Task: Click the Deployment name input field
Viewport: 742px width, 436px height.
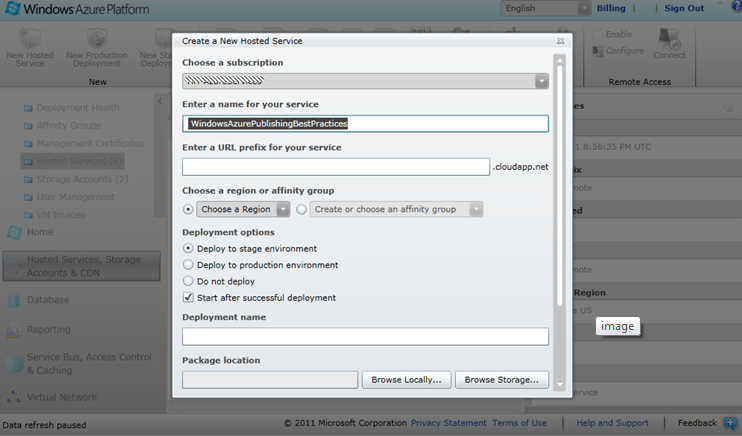Action: click(365, 336)
